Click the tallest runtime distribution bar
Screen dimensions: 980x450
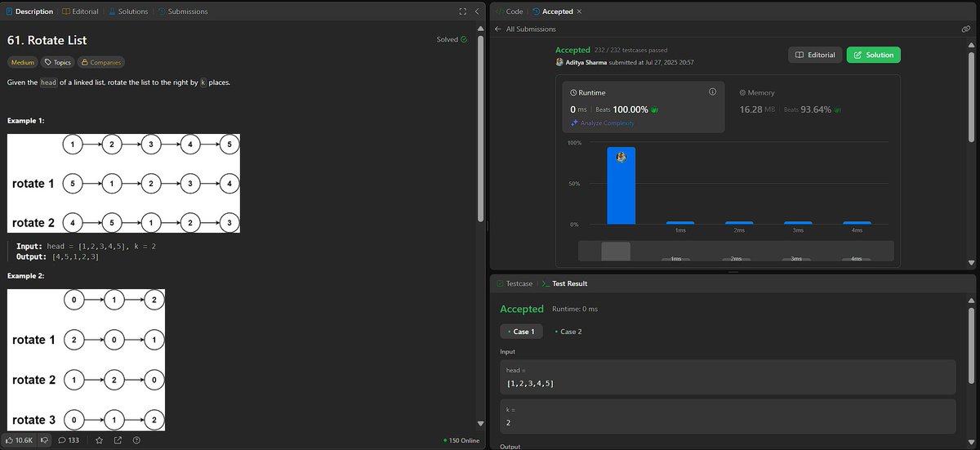[x=621, y=185]
